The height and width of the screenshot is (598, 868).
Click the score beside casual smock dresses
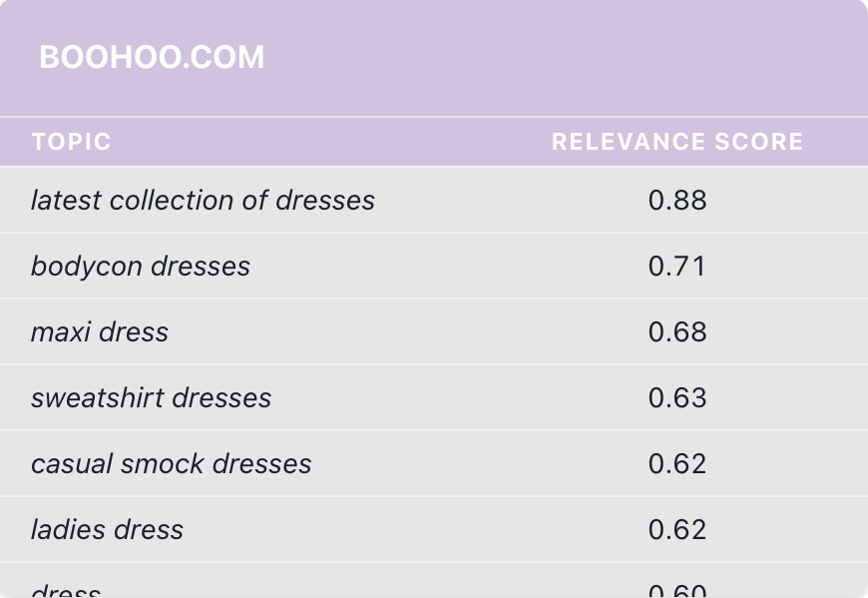(x=677, y=463)
